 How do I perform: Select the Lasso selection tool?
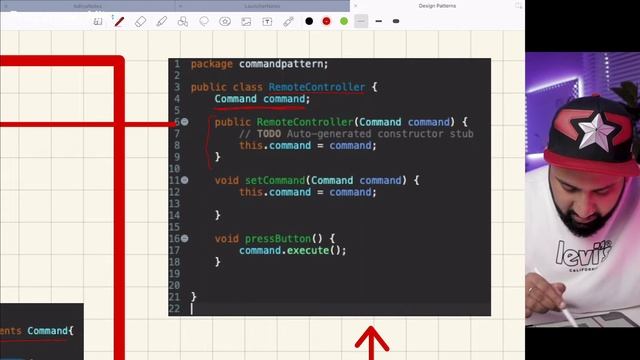pyautogui.click(x=204, y=22)
